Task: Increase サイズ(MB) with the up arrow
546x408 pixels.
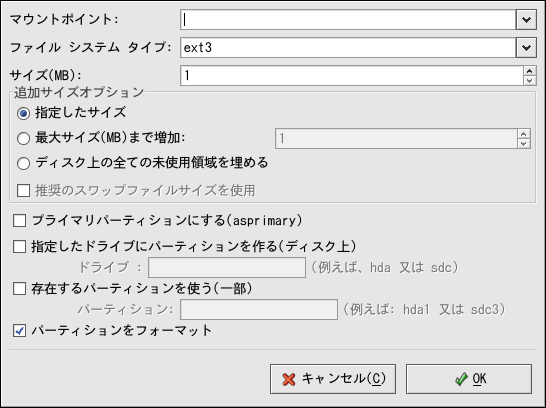Action: coord(530,71)
